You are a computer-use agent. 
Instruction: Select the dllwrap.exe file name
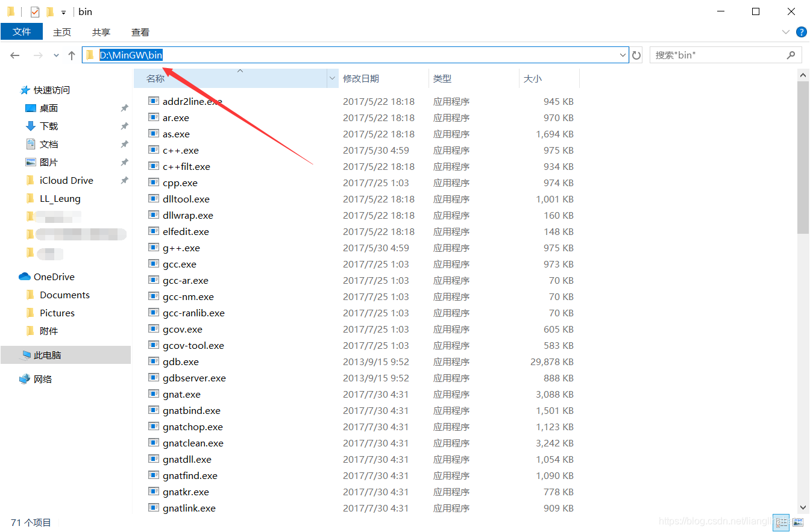click(188, 215)
